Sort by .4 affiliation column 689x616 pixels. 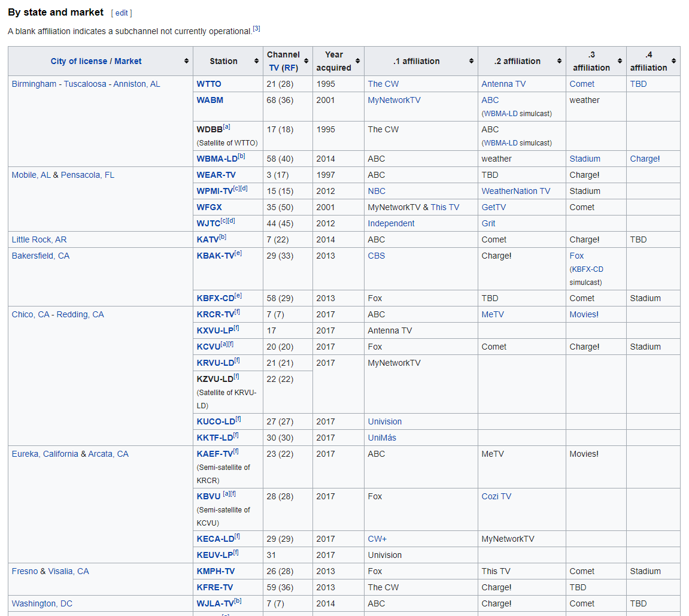pyautogui.click(x=673, y=61)
